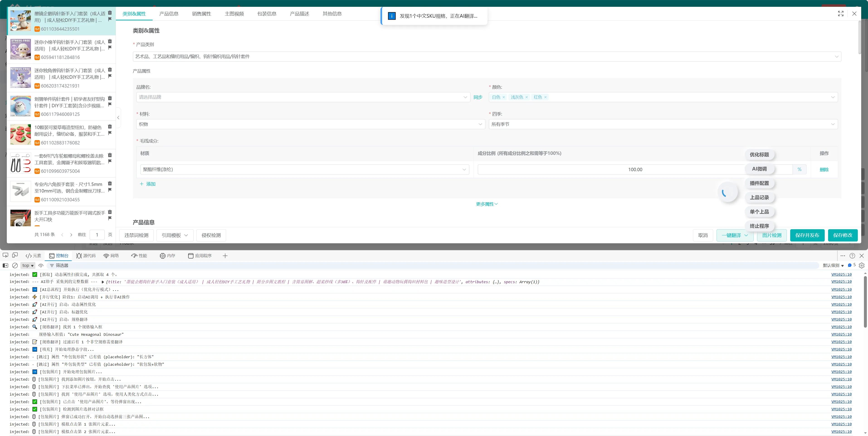
Task: Open fullscreen view of the edit dialog
Action: [x=841, y=13]
